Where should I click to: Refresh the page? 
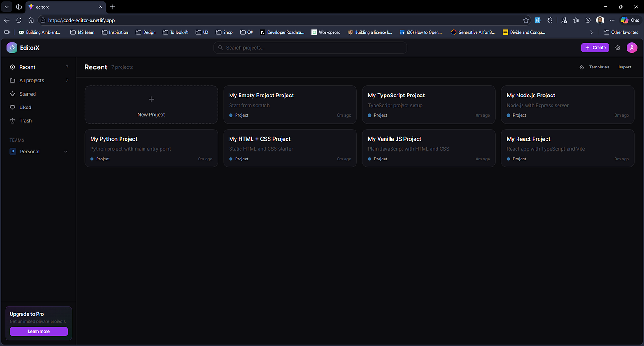[x=19, y=20]
